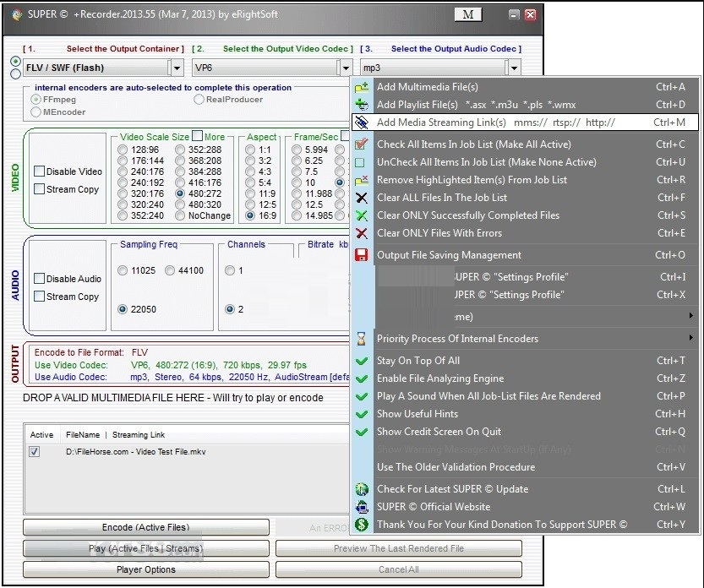Image resolution: width=704 pixels, height=588 pixels.
Task: Click the hourglass Priority Process icon
Action: tap(362, 339)
